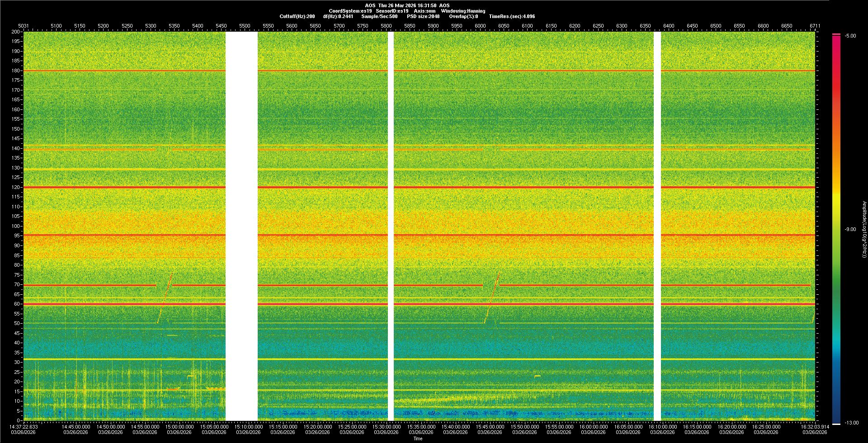Click the -5.00 maximum color scale label
868x443 pixels.
tap(850, 36)
